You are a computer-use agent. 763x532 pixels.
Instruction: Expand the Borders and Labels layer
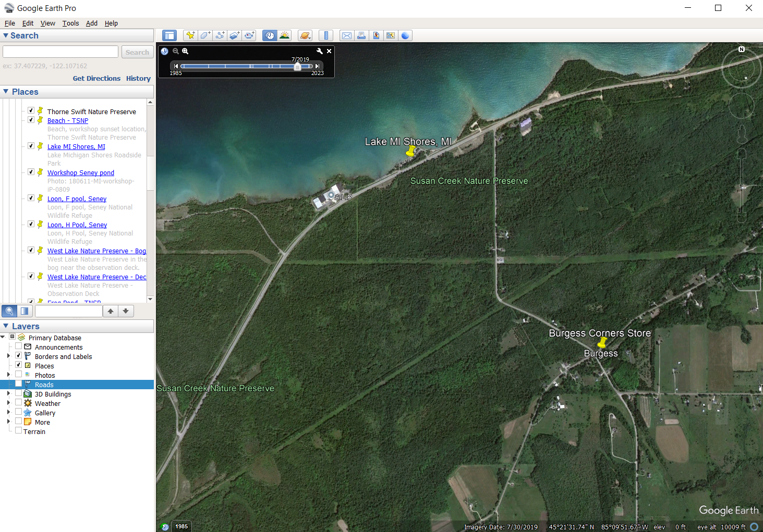click(x=8, y=356)
